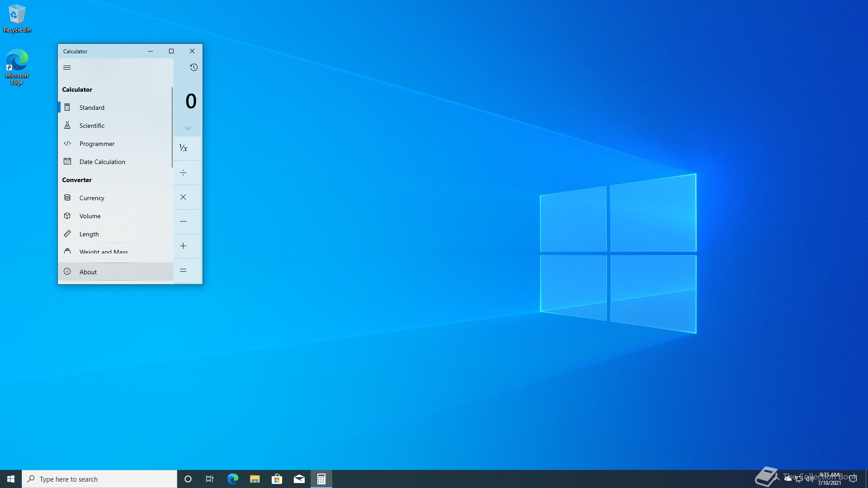The height and width of the screenshot is (488, 868).
Task: Click the navigation pane scrollbar
Action: (x=172, y=127)
